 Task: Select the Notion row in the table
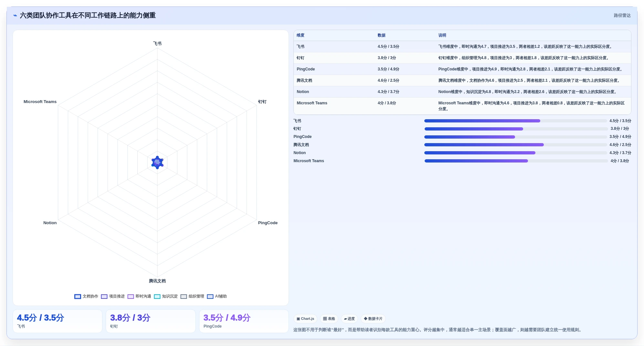462,92
